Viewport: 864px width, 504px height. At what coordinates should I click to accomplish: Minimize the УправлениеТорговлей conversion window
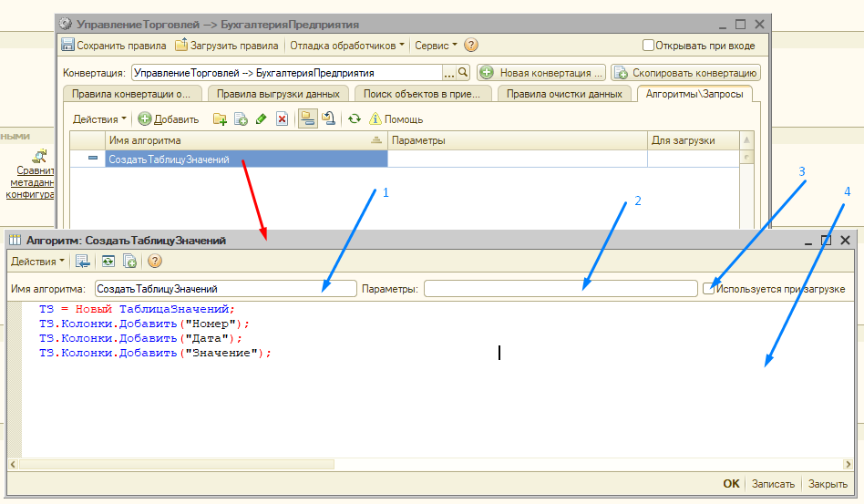(x=723, y=25)
